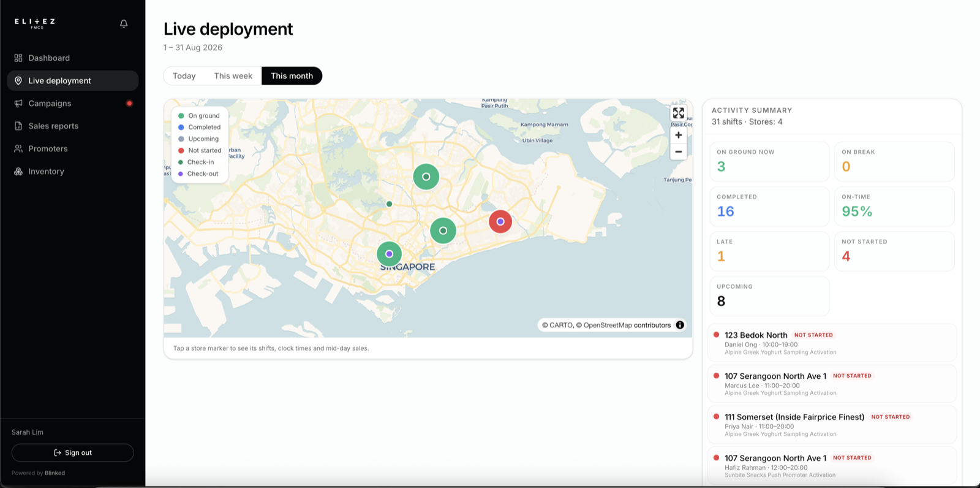Click the Upcoming 8 card

coord(769,296)
